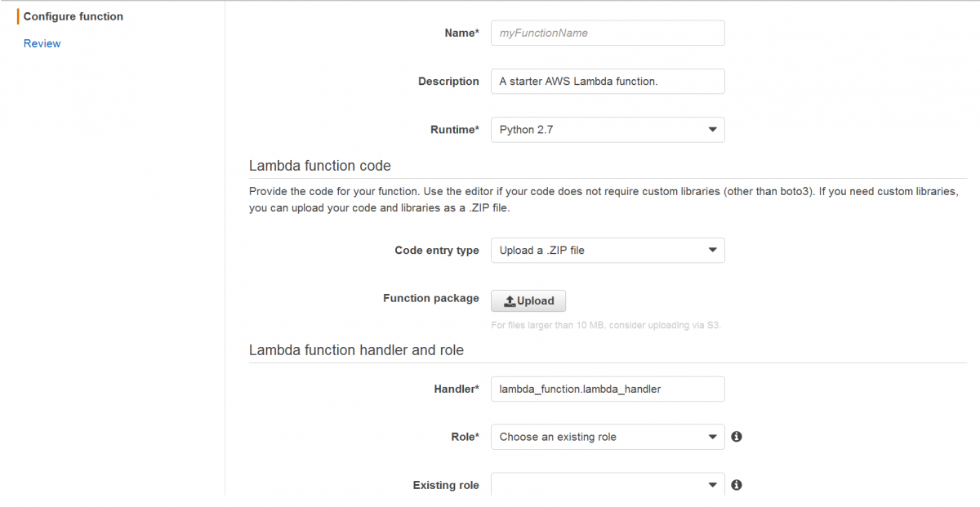Go to the Review step
This screenshot has width=980, height=507.
(x=42, y=43)
